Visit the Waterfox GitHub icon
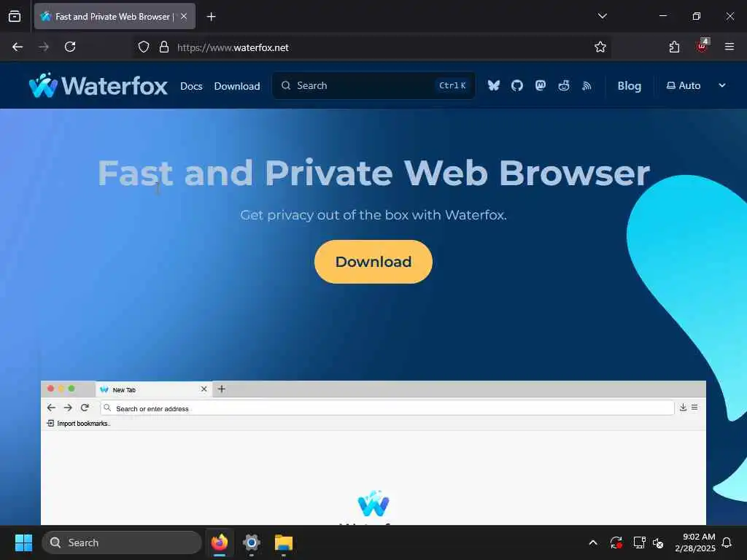The height and width of the screenshot is (560, 747). 517,86
